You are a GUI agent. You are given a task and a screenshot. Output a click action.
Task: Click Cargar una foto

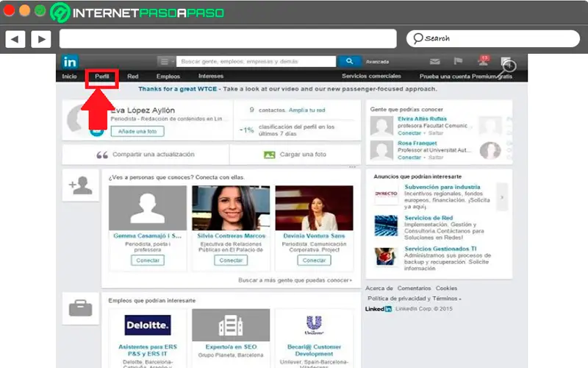point(303,155)
